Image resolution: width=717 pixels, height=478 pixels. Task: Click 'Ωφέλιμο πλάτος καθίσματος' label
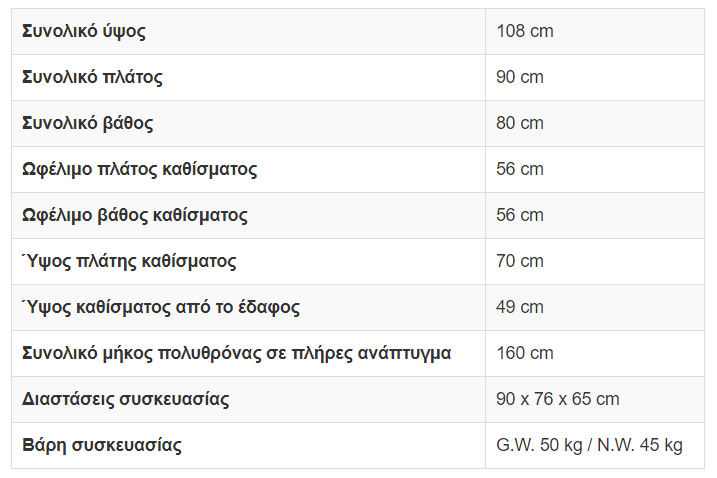coord(139,169)
